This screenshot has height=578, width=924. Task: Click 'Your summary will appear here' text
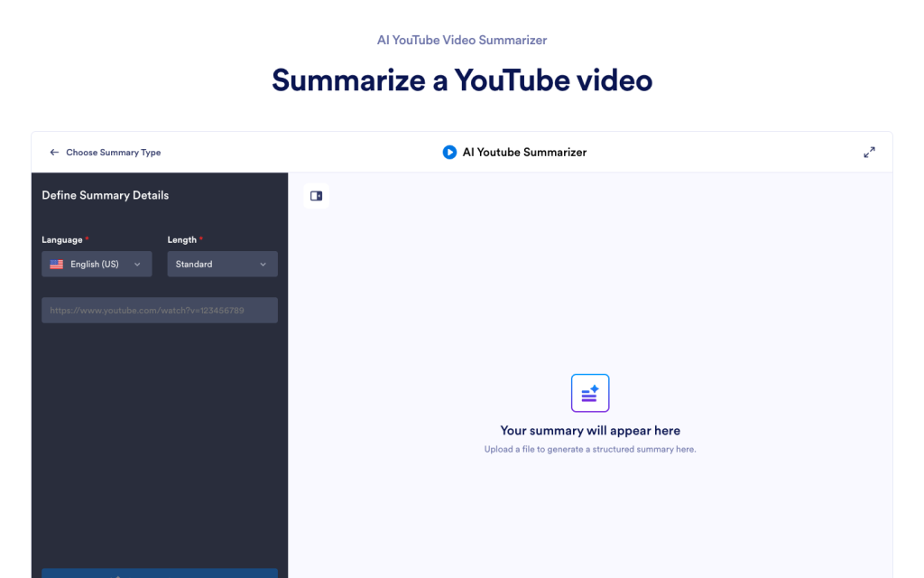click(590, 431)
